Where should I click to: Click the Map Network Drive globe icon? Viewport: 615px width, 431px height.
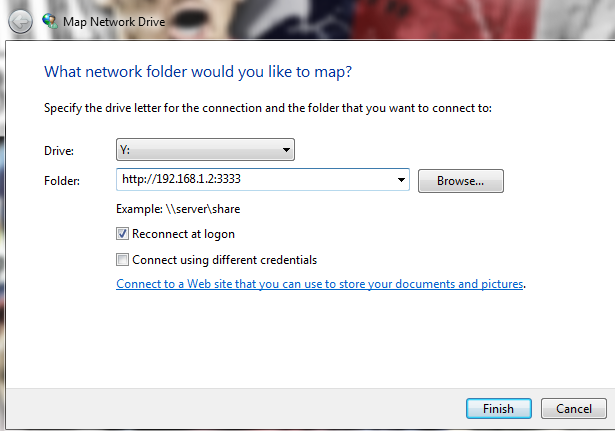pyautogui.click(x=49, y=20)
